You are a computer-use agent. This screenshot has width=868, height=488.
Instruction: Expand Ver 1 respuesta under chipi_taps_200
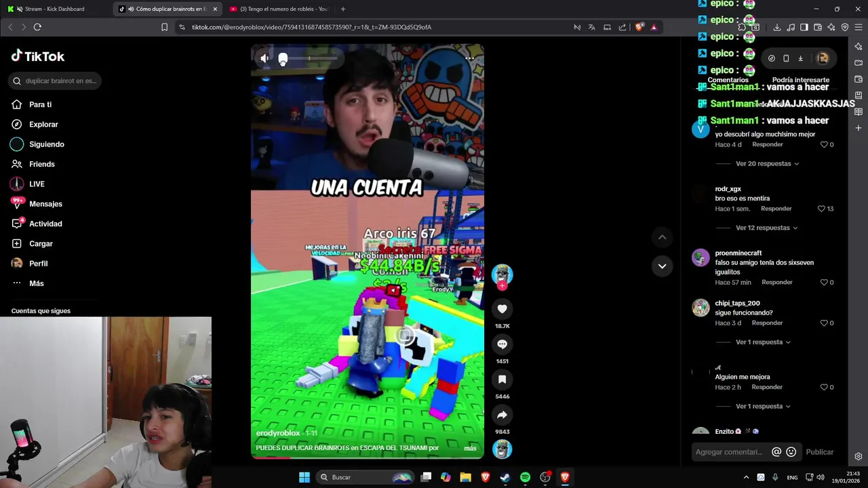pos(763,342)
